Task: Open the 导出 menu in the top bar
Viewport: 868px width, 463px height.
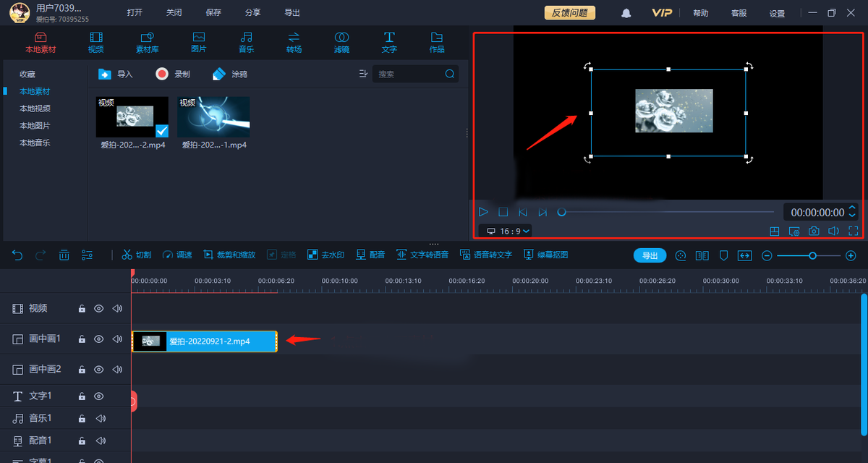Action: pos(292,13)
